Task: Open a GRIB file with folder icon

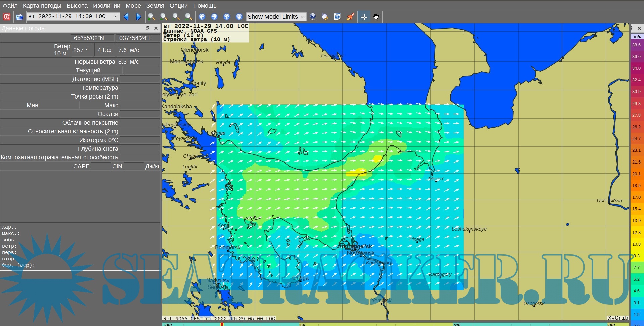Action: [19, 17]
